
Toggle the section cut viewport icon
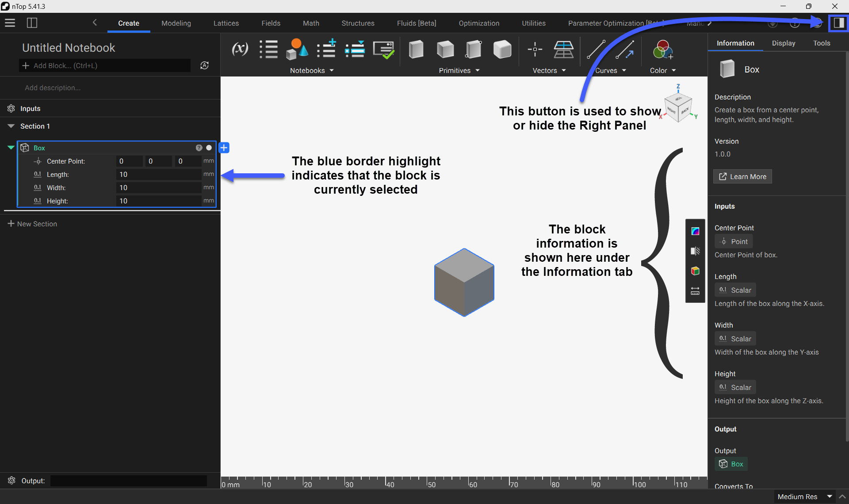click(x=695, y=251)
